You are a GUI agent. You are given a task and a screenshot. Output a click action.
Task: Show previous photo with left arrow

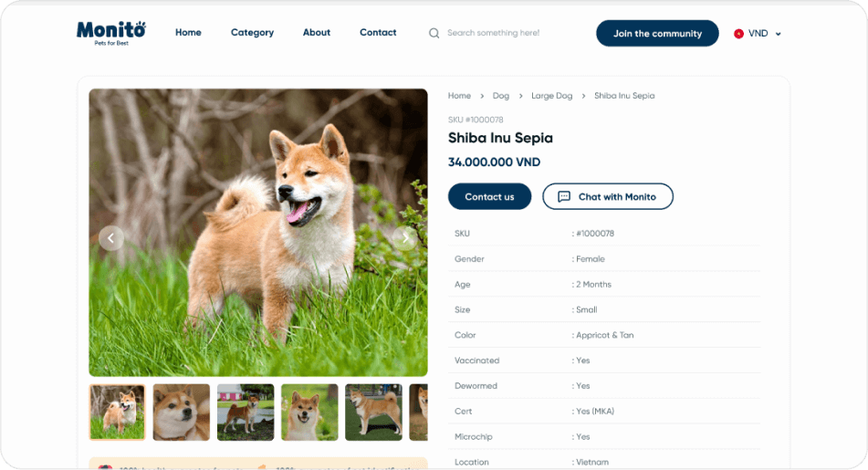(111, 238)
